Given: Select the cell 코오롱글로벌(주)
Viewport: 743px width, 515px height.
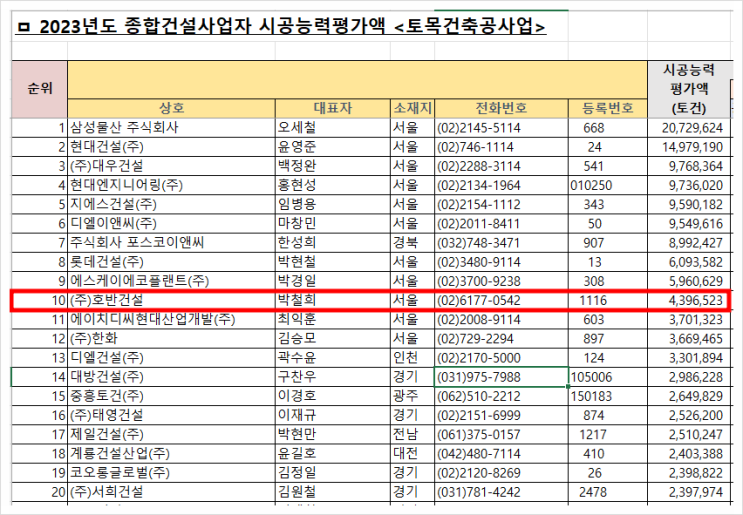Looking at the screenshot, I should click(172, 473).
